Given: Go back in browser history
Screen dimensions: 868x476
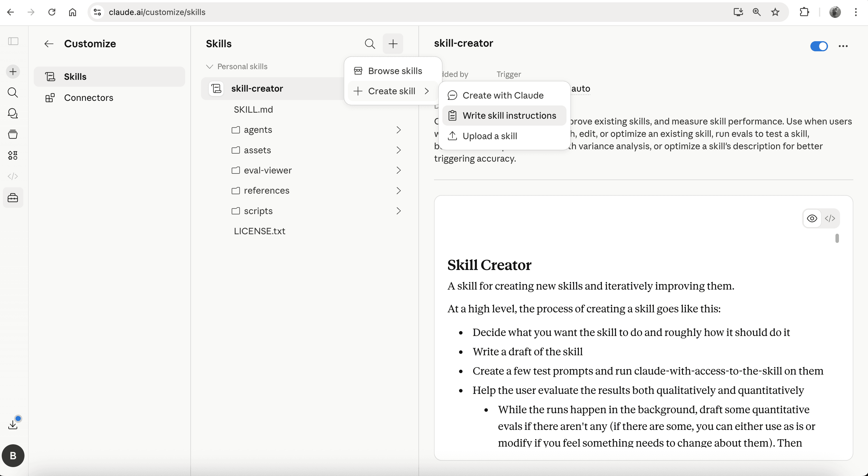Looking at the screenshot, I should tap(10, 12).
